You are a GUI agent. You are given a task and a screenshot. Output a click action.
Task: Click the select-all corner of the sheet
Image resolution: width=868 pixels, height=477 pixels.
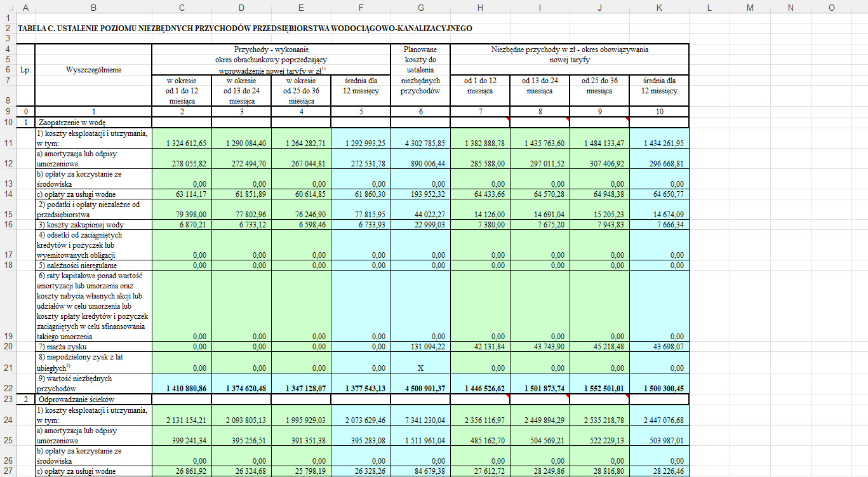point(8,8)
